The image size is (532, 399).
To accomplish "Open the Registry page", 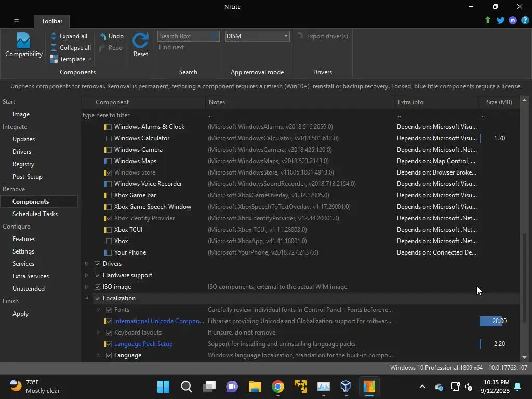I will point(23,164).
